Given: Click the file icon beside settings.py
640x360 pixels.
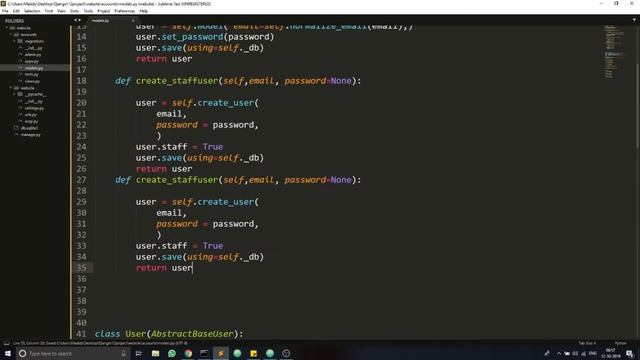Looking at the screenshot, I should [x=20, y=108].
